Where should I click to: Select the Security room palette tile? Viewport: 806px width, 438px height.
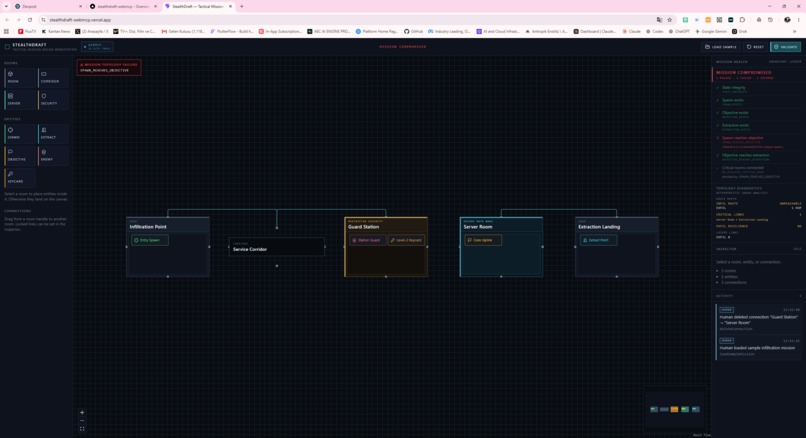(x=53, y=100)
